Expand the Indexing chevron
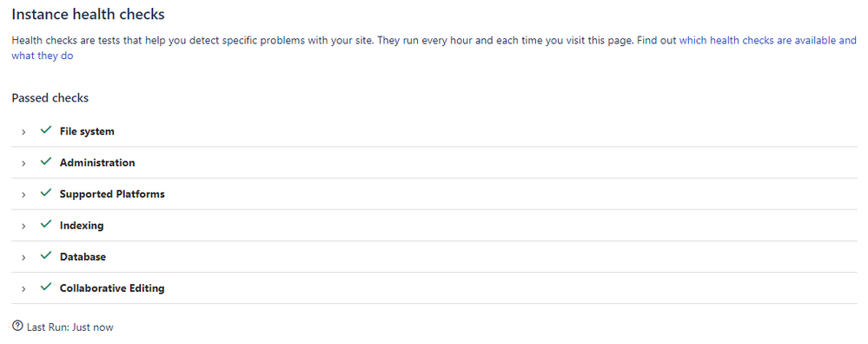Screen dimensions: 868x344 (x=23, y=227)
